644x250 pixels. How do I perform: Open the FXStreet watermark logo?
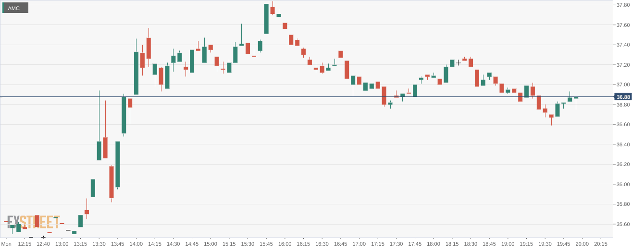pyautogui.click(x=33, y=222)
